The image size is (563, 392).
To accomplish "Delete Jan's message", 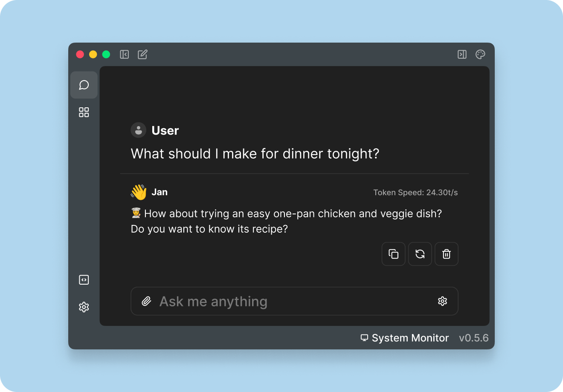I will coord(447,254).
